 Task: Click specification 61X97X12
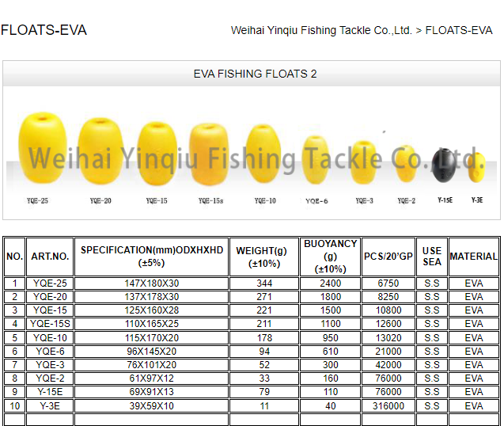(152, 378)
